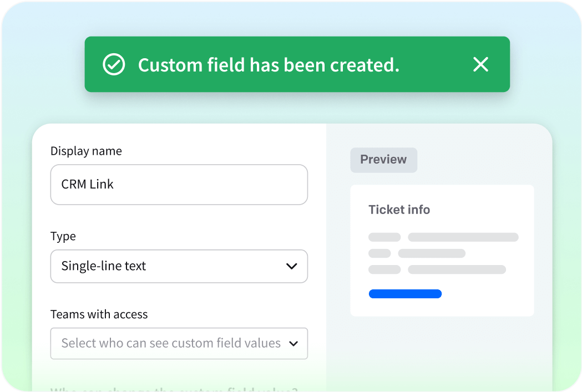Close the custom field created notification
The width and height of the screenshot is (582, 392).
point(480,64)
